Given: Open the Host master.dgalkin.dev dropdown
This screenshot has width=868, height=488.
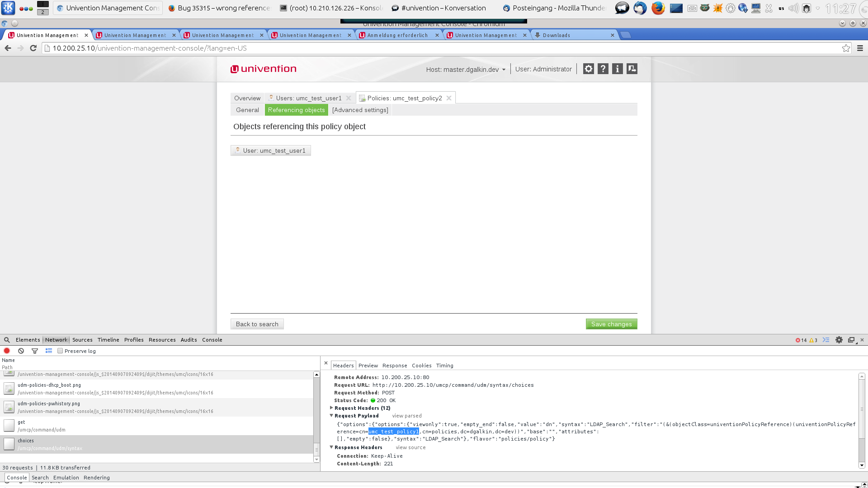Looking at the screenshot, I should click(x=466, y=69).
